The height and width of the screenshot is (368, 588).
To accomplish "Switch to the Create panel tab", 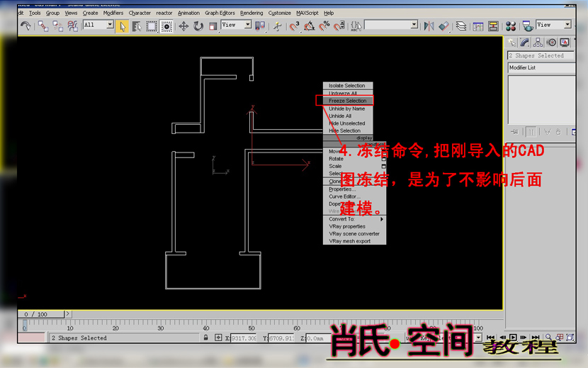I will tap(511, 43).
